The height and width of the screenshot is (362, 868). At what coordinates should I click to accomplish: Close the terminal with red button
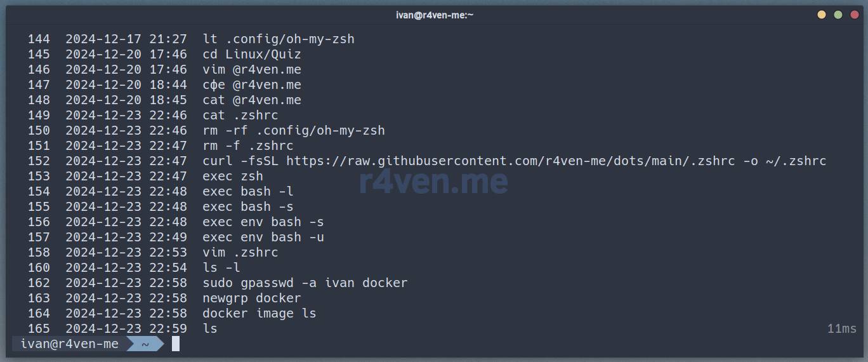(x=853, y=15)
